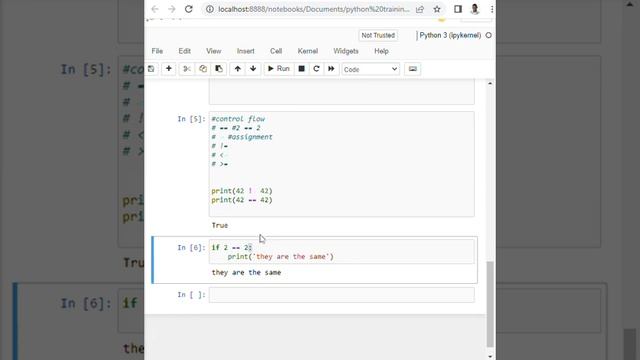Click the browser forward arrow

point(171,9)
